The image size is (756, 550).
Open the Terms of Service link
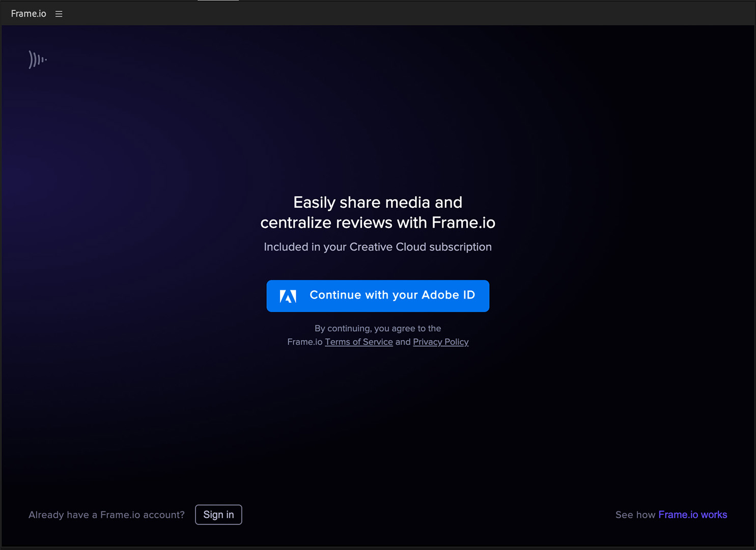click(x=359, y=342)
